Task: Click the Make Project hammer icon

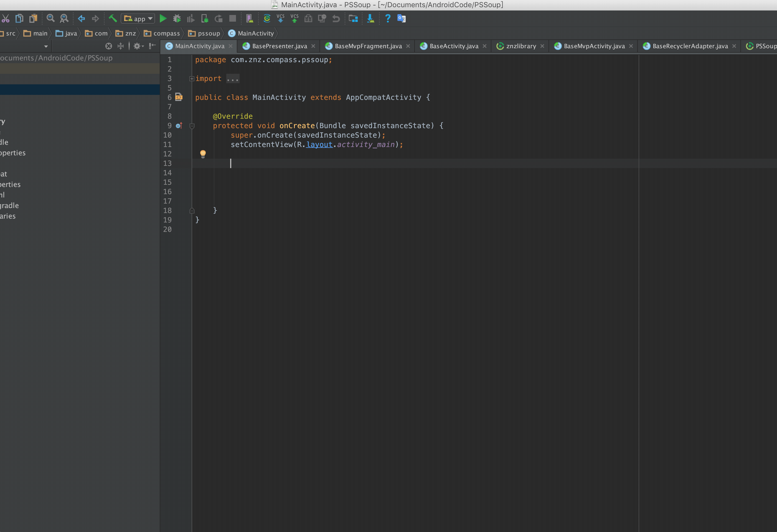Action: (113, 18)
